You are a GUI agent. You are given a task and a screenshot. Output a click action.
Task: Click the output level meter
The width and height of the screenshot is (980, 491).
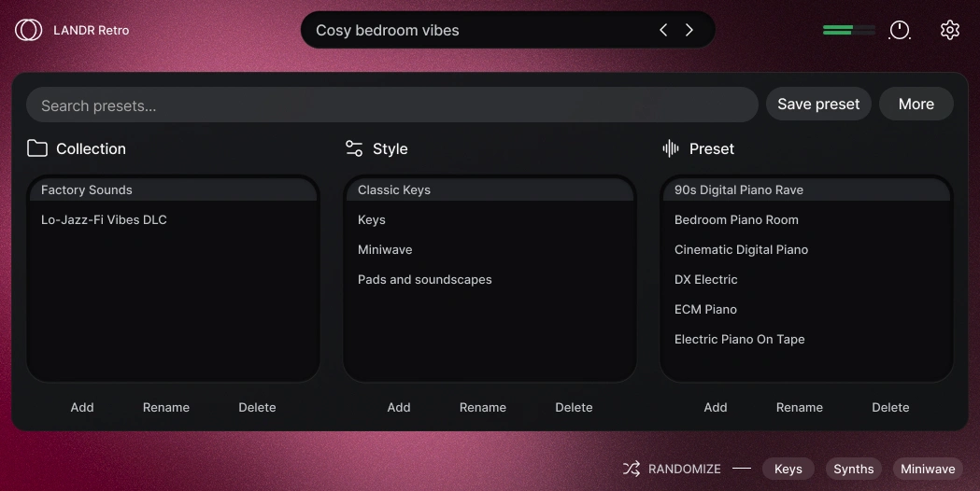point(849,30)
